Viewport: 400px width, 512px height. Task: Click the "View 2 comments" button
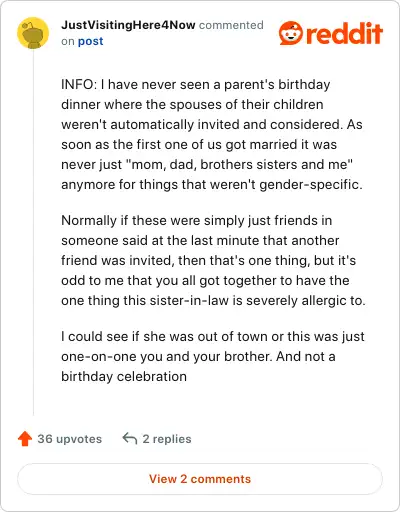(200, 479)
